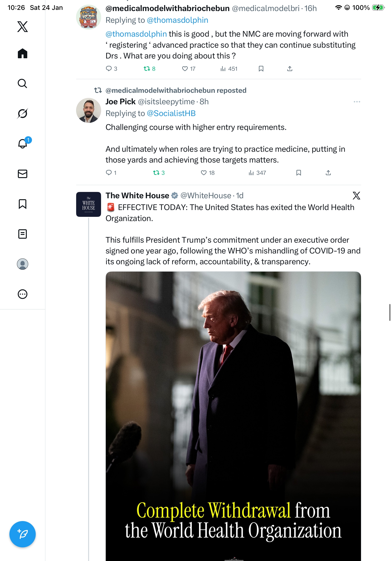Expand the More options circle in sidebar
Viewport: 392px width, 561px height.
pyautogui.click(x=23, y=294)
